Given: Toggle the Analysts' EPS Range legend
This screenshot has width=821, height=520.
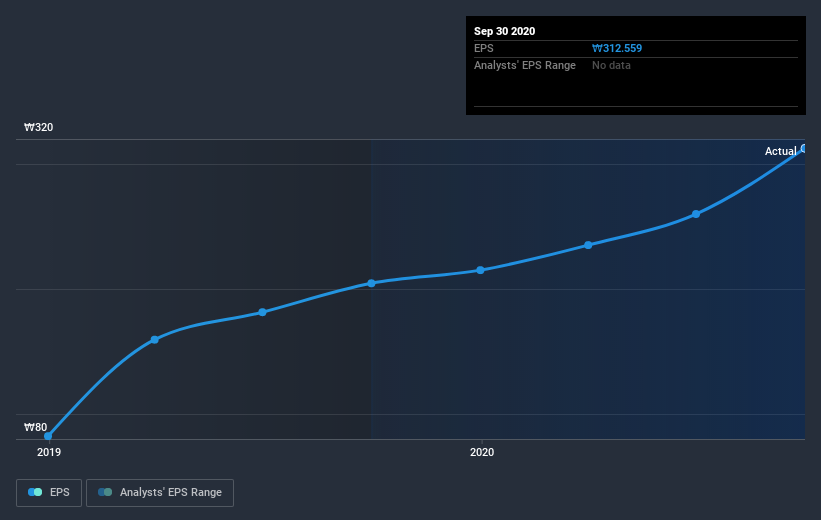Looking at the screenshot, I should point(160,493).
